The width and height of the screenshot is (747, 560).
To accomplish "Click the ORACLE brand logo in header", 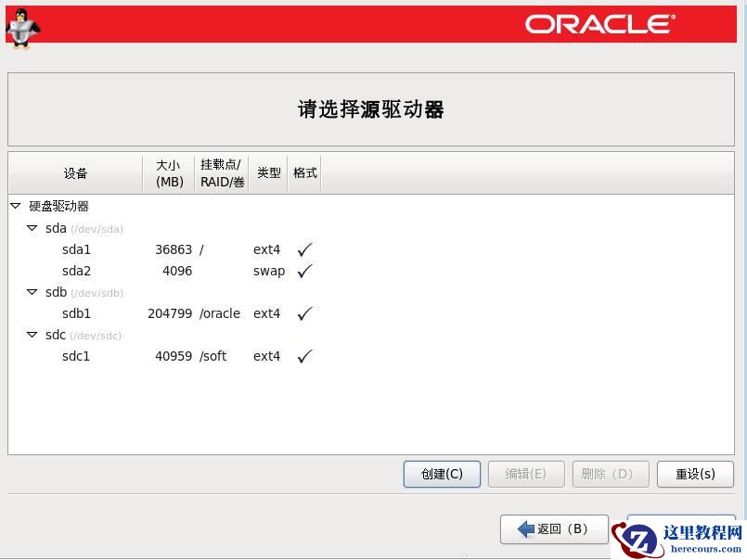I will pos(600,24).
